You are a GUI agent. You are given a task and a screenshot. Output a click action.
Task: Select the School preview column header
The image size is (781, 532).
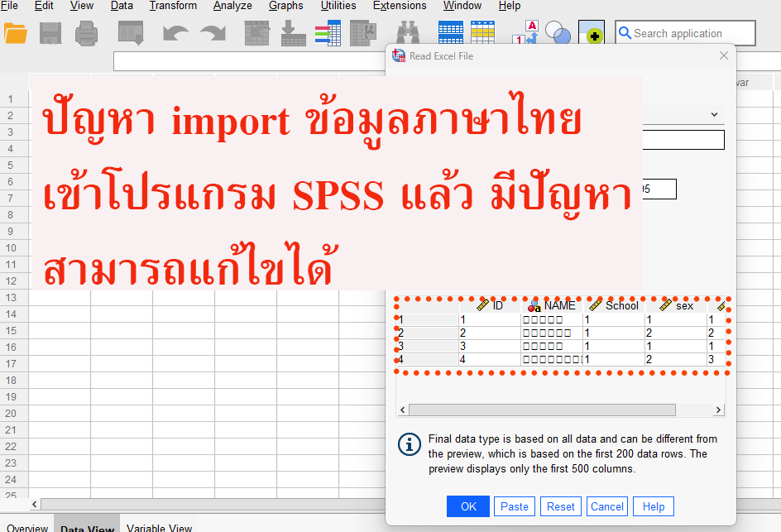click(x=614, y=305)
